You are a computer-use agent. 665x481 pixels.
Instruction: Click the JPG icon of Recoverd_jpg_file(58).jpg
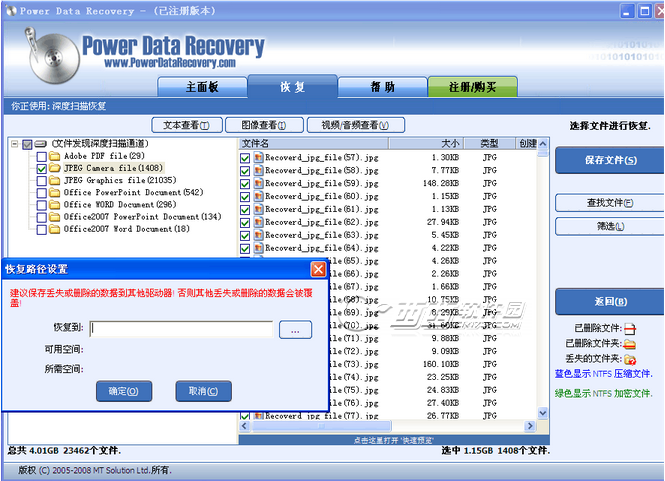[258, 170]
